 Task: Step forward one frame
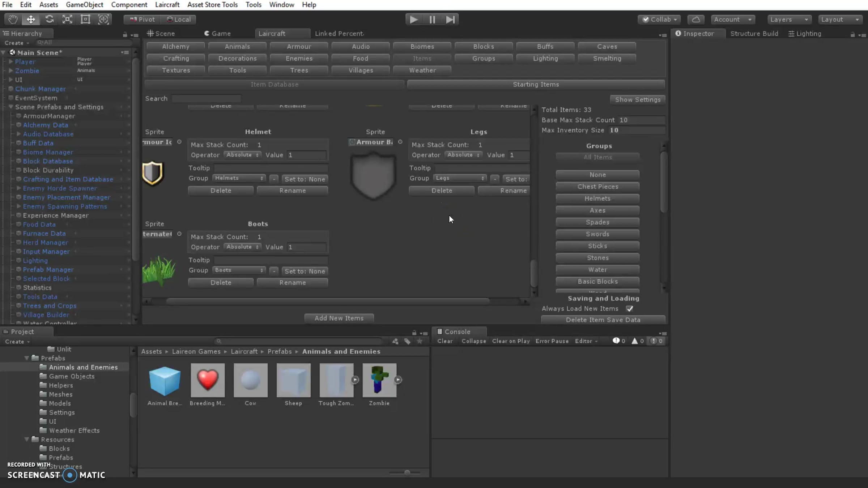[x=450, y=20]
